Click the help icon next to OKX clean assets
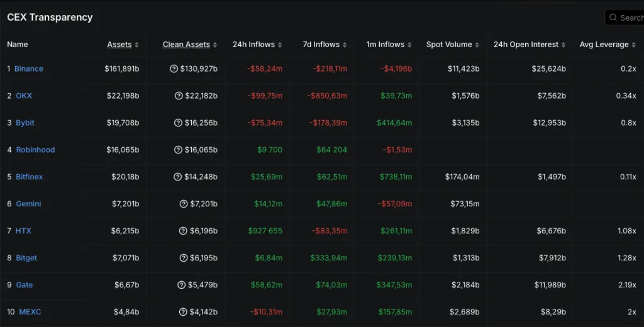 pyautogui.click(x=179, y=96)
